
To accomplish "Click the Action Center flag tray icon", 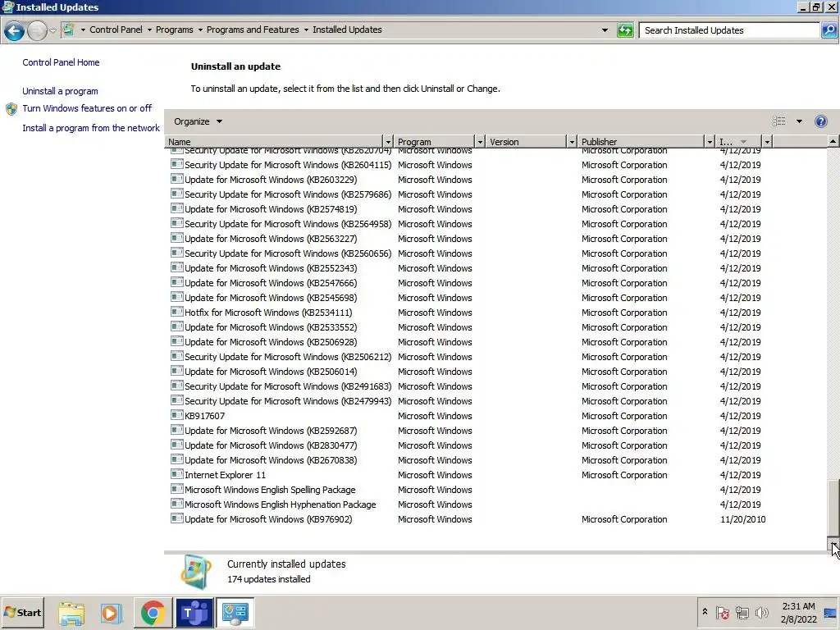I will click(x=722, y=612).
